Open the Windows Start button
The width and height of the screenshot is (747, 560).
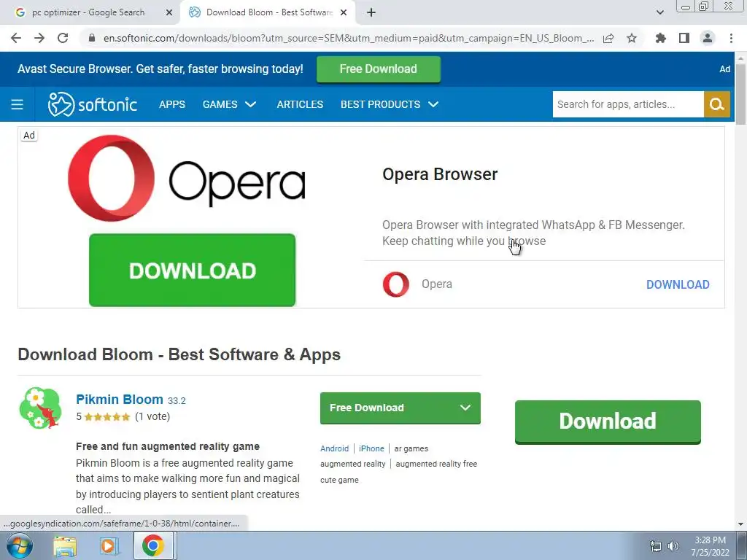(20, 545)
